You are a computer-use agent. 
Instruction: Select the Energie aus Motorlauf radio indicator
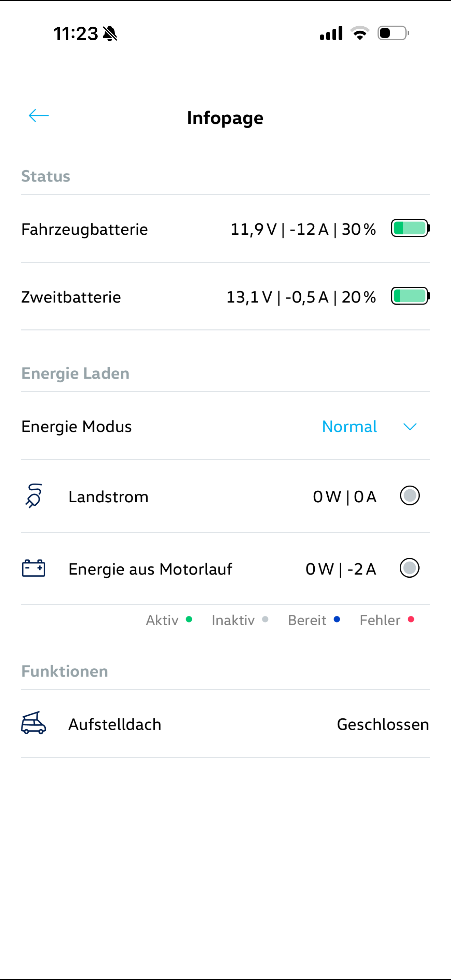coord(409,568)
